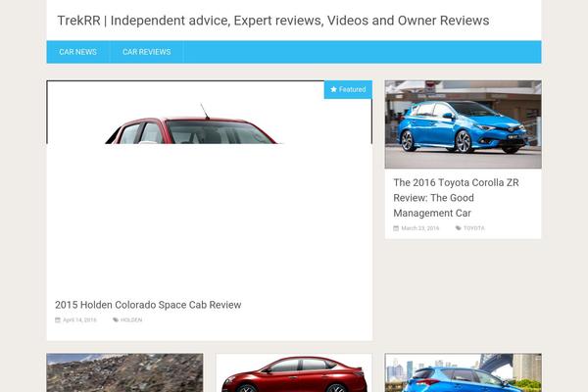Screen dimensions: 588x392
Task: Click the April 14 post date
Action: (79, 320)
